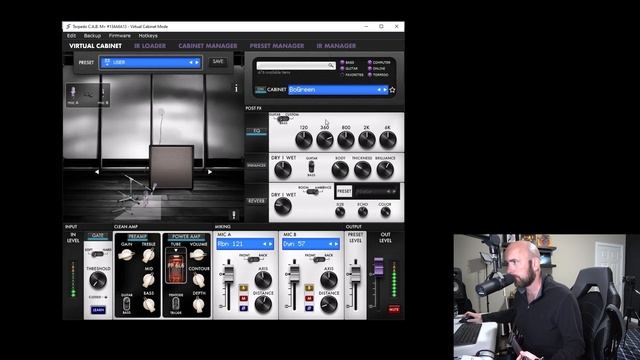Click the SAVE preset button
640x360 pixels.
218,62
